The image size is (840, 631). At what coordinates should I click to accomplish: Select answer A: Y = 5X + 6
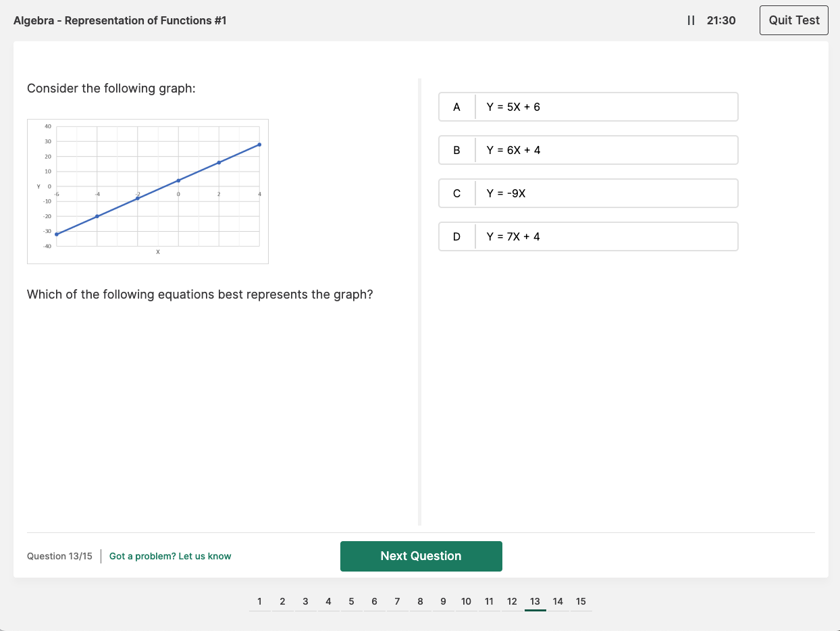coord(588,107)
